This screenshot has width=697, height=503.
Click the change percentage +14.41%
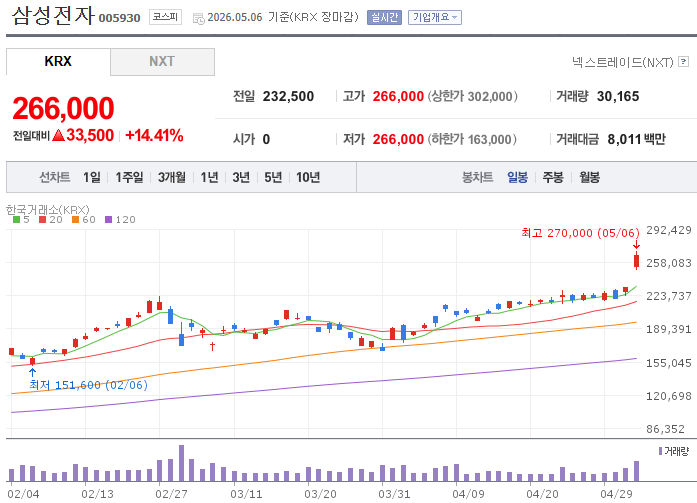click(154, 135)
